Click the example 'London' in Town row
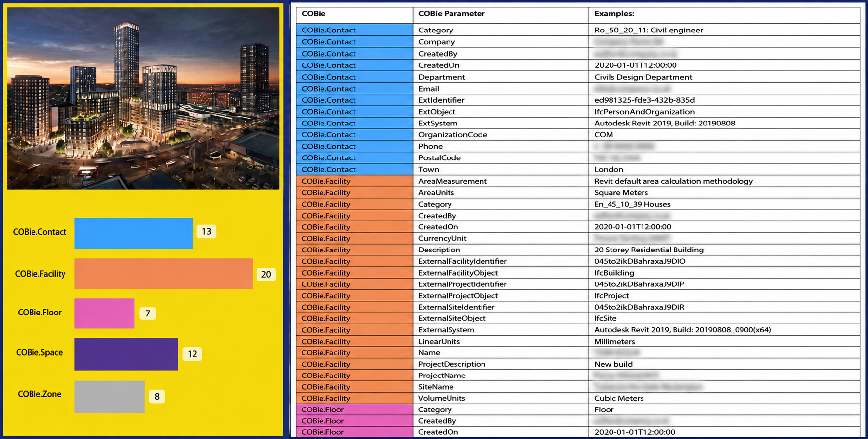868x439 pixels. (609, 169)
